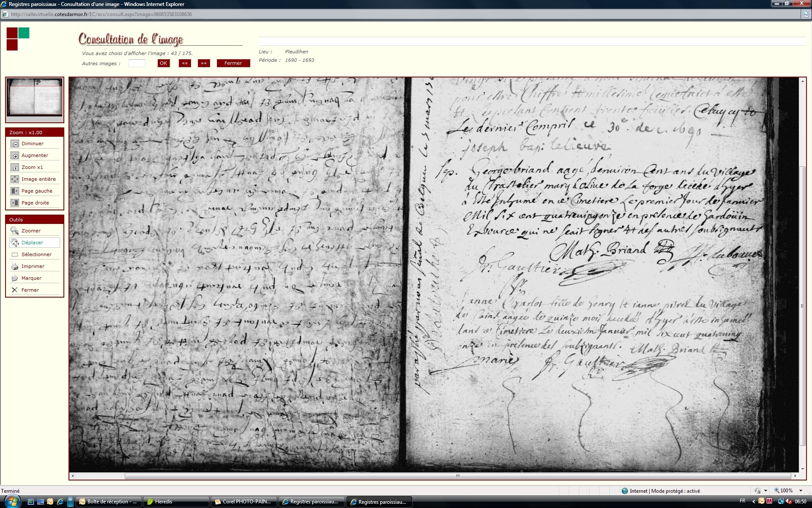This screenshot has width=812, height=508.
Task: Click the red Fermer button
Action: coord(233,63)
